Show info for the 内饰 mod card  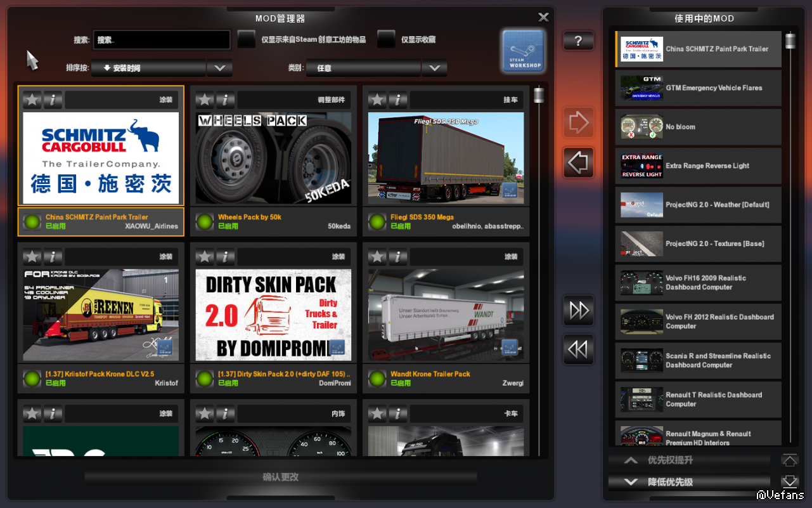pyautogui.click(x=225, y=414)
